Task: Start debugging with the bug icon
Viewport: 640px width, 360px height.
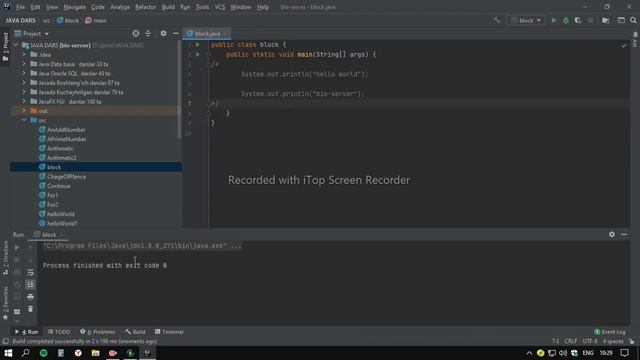Action: pos(566,20)
